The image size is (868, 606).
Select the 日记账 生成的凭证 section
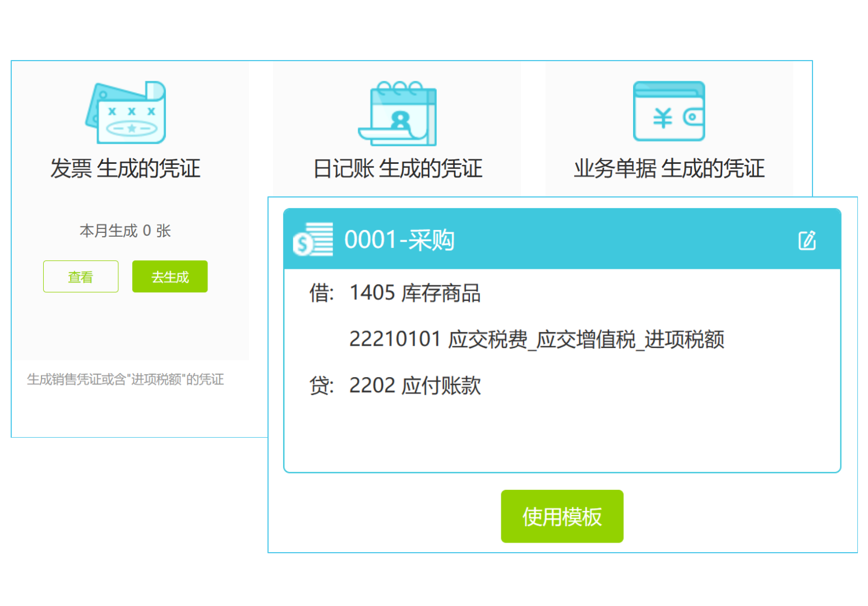coord(398,167)
